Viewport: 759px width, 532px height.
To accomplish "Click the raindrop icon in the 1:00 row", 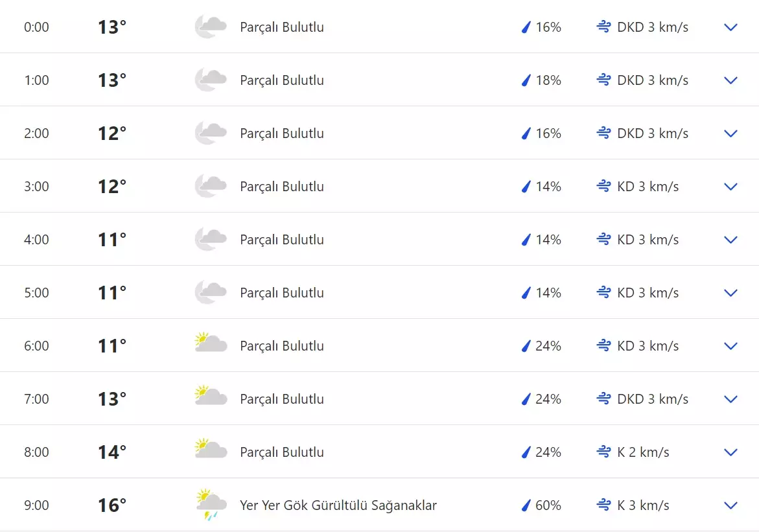I will coord(526,80).
